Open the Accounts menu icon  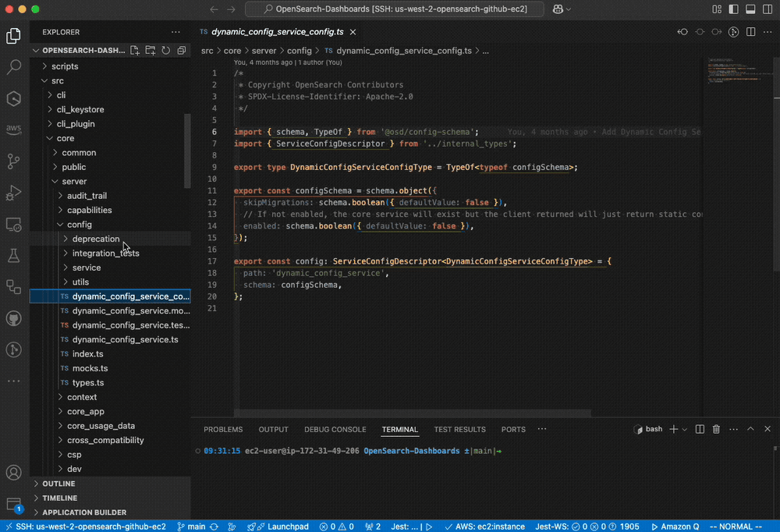pos(13,472)
